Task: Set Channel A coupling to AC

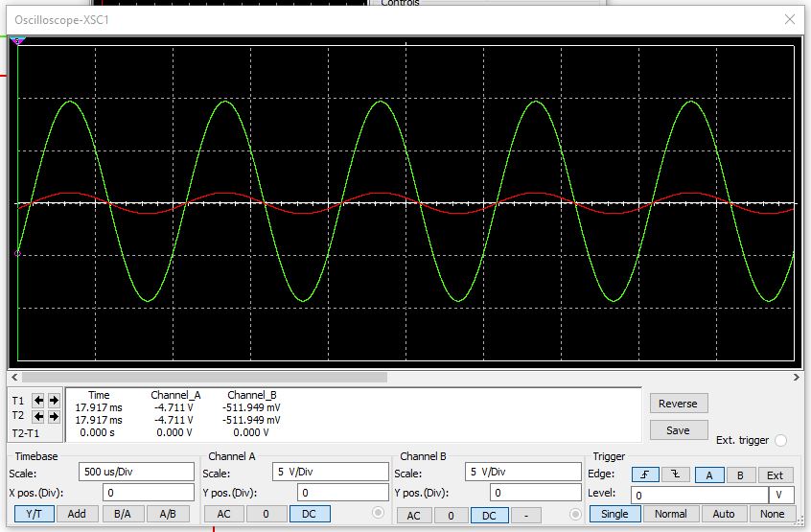Action: [x=224, y=514]
